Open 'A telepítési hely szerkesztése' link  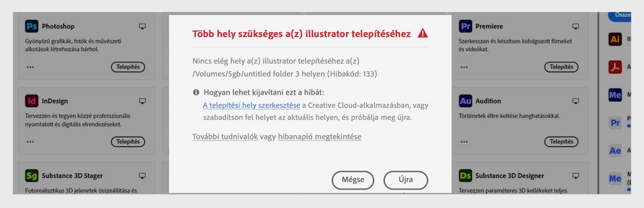point(252,105)
